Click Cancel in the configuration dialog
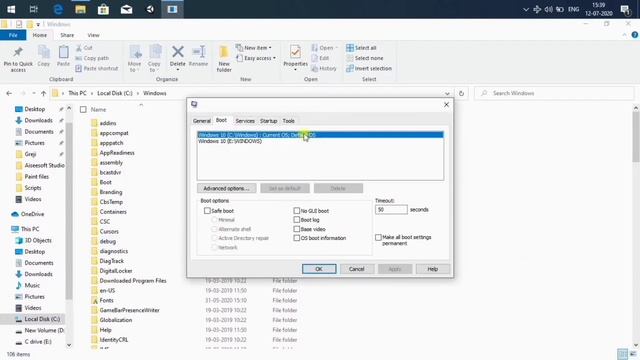The width and height of the screenshot is (640, 360). tap(356, 269)
